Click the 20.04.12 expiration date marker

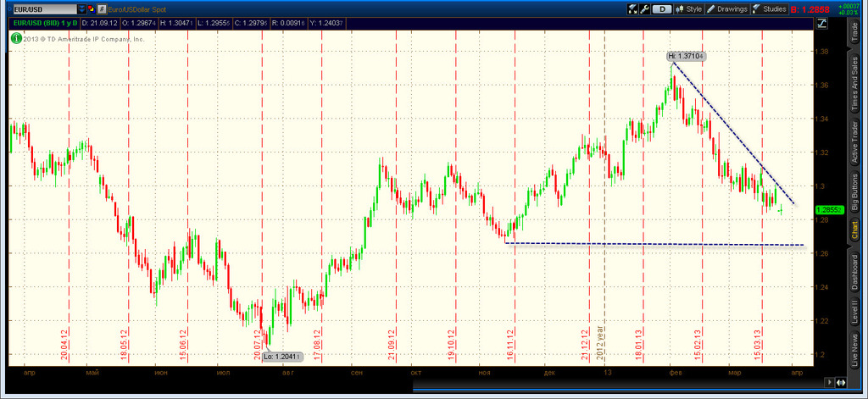click(x=64, y=346)
